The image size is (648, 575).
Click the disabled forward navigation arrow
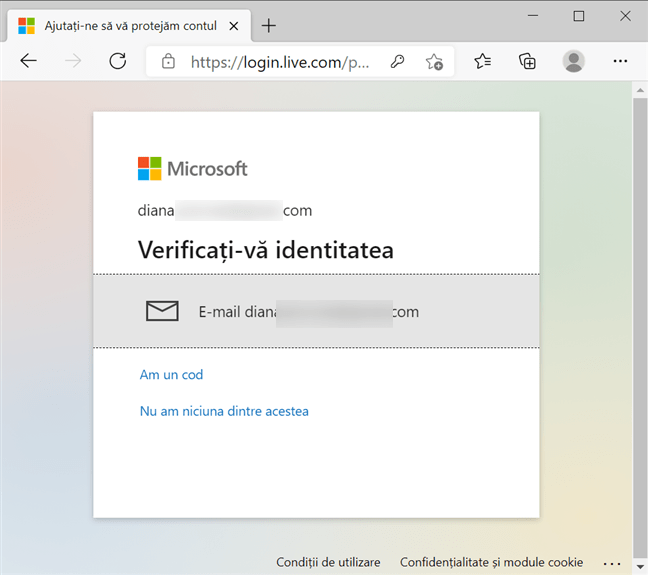tap(73, 61)
